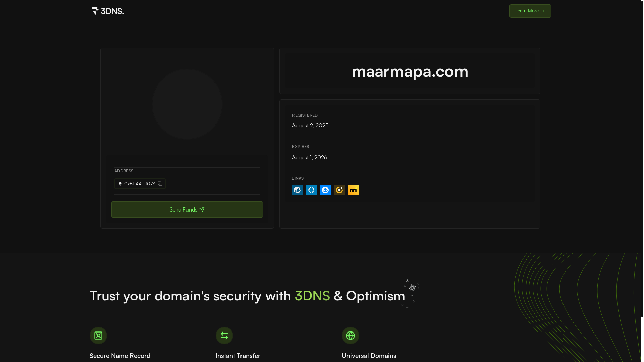Click the Instant Transfer arrows icon
644x362 pixels.
(x=224, y=336)
